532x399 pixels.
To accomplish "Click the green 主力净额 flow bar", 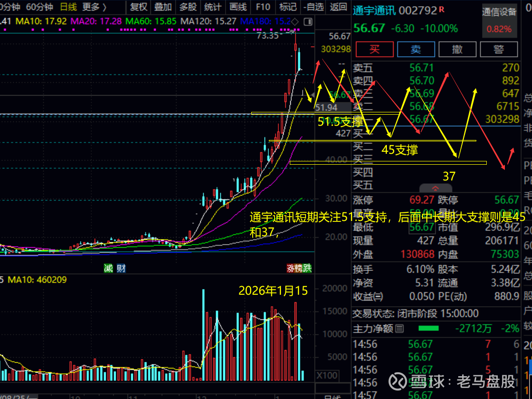I will pos(429,329).
